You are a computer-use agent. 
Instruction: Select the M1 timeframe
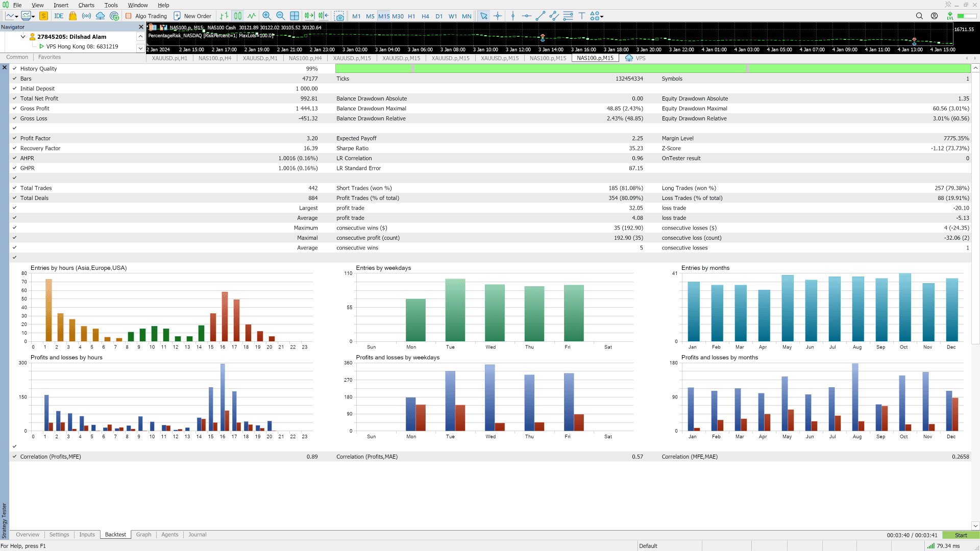[356, 16]
